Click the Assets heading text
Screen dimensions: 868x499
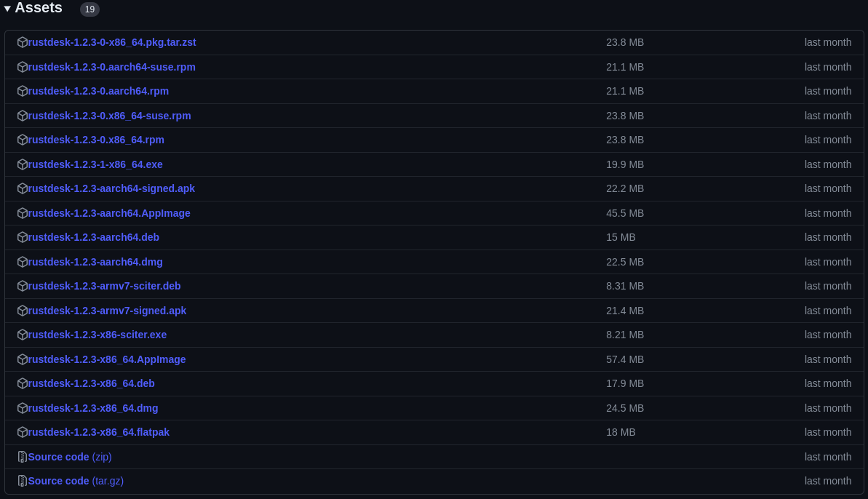tap(39, 8)
